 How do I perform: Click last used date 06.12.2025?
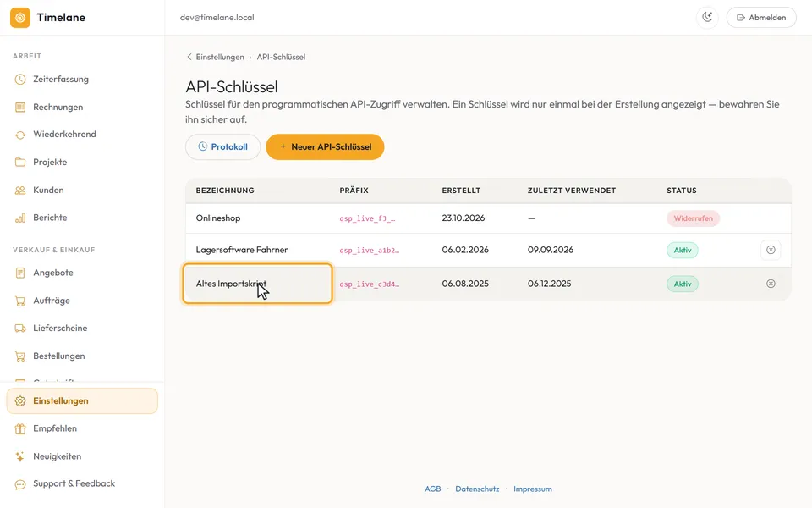click(x=550, y=284)
